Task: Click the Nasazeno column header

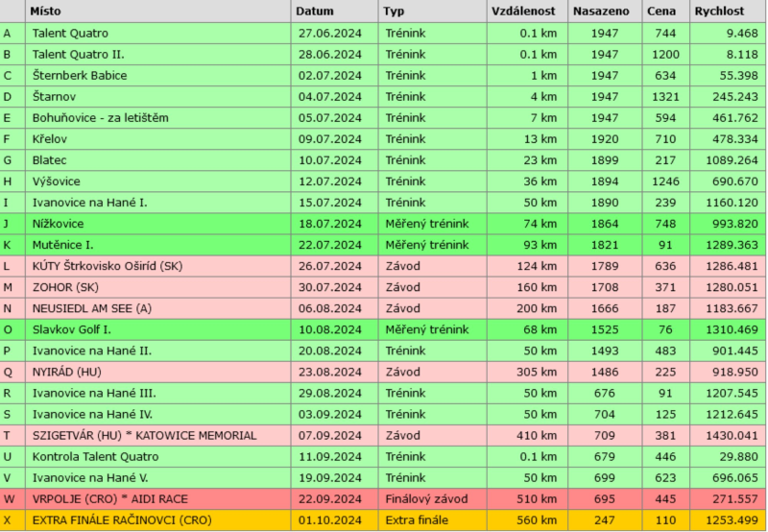Action: click(x=601, y=12)
